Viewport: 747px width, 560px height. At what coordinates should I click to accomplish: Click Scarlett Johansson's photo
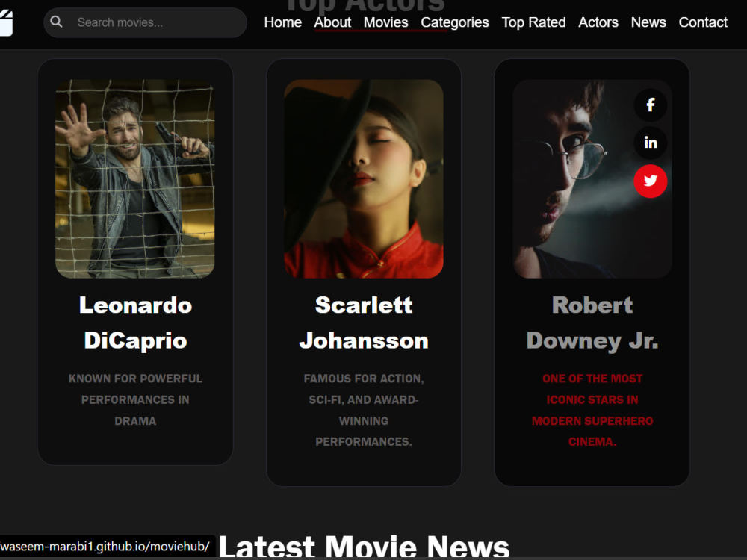pyautogui.click(x=364, y=178)
